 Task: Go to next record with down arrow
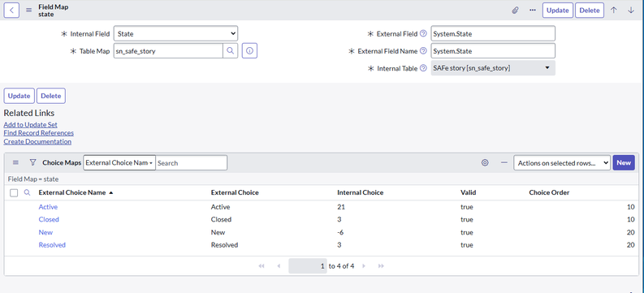pyautogui.click(x=631, y=11)
